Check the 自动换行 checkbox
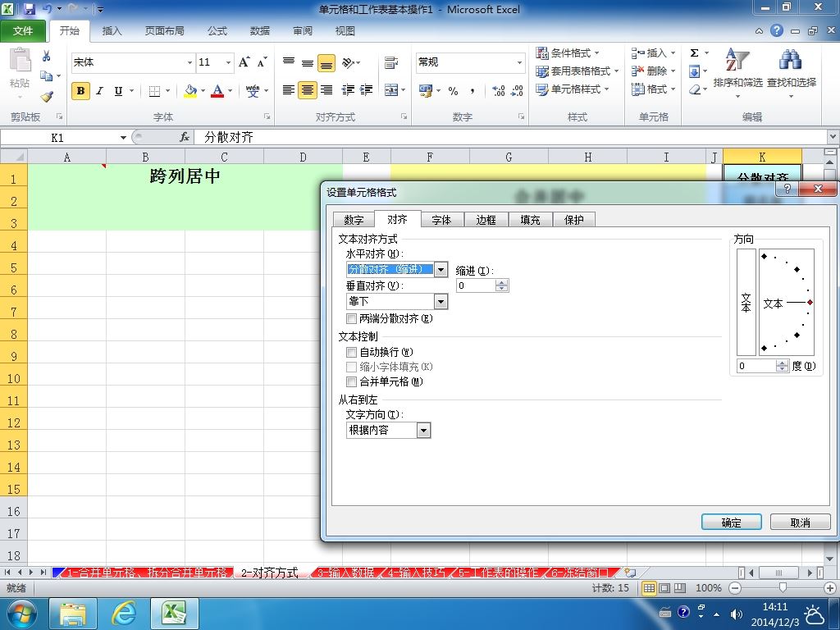The width and height of the screenshot is (840, 630). click(351, 353)
